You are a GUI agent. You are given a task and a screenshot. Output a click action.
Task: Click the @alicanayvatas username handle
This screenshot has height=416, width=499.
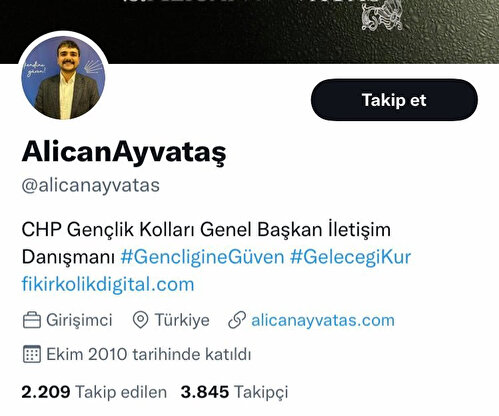click(x=90, y=185)
